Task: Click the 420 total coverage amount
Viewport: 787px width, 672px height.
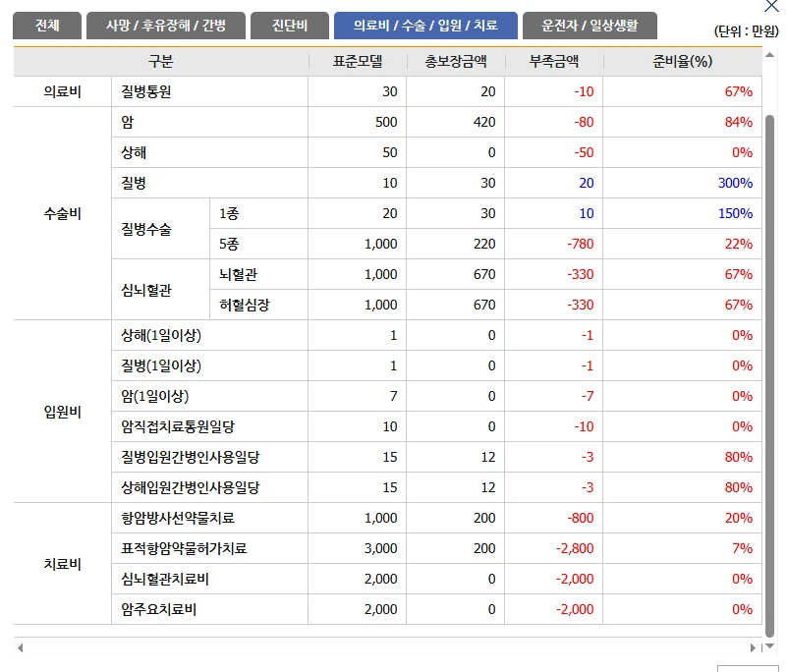Action: (x=484, y=122)
